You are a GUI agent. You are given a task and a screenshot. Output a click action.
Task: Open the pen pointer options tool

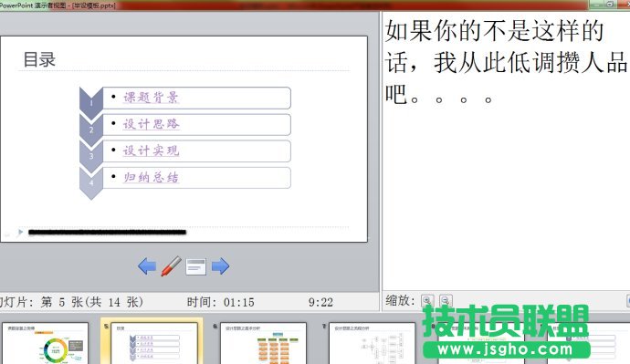[171, 266]
